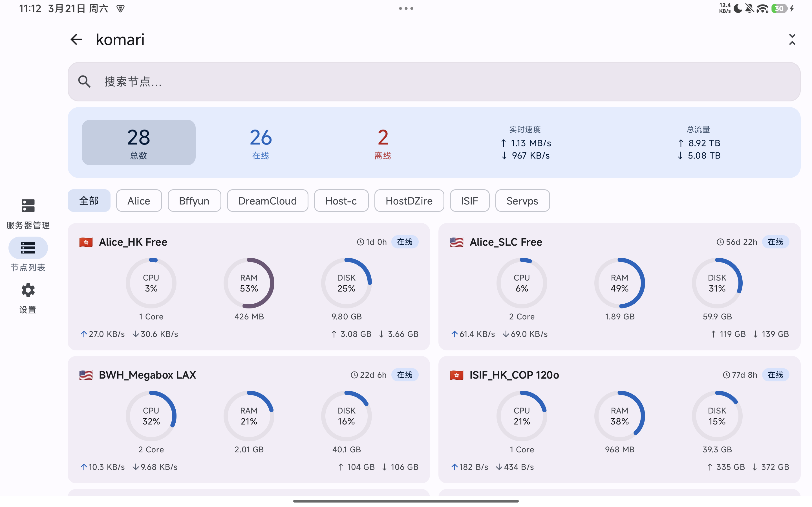
Task: Filter by 2 离线 offline nodes
Action: pyautogui.click(x=383, y=143)
